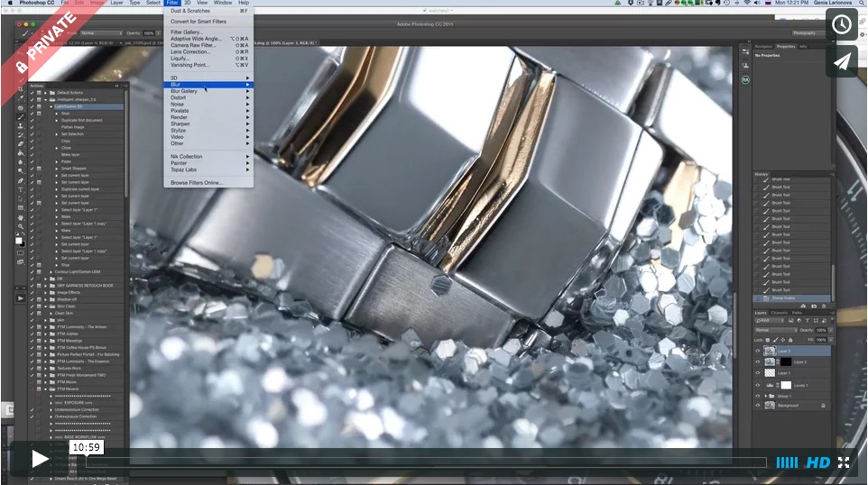Collapse the intelligent_sharpen_2.0 folder

pos(46,99)
